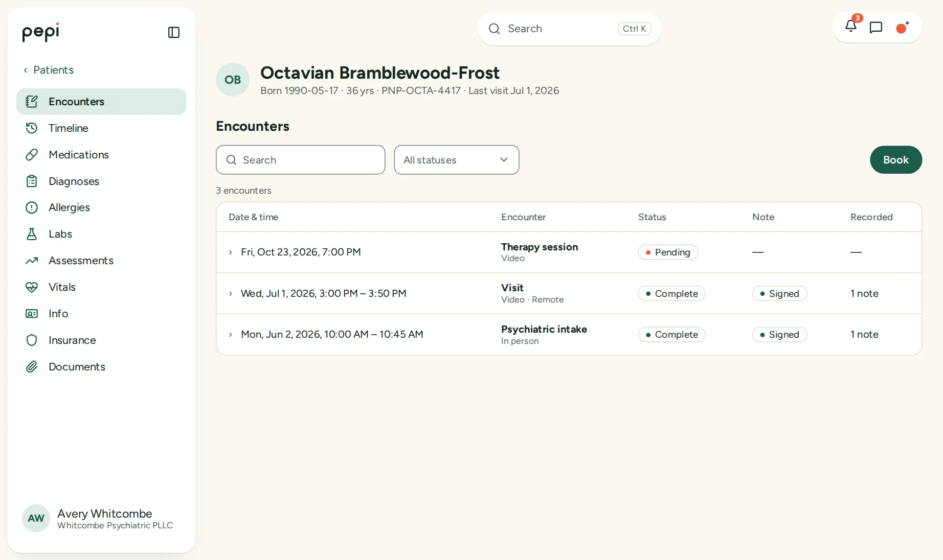Open Documents in the sidebar
943x560 pixels.
(x=101, y=367)
